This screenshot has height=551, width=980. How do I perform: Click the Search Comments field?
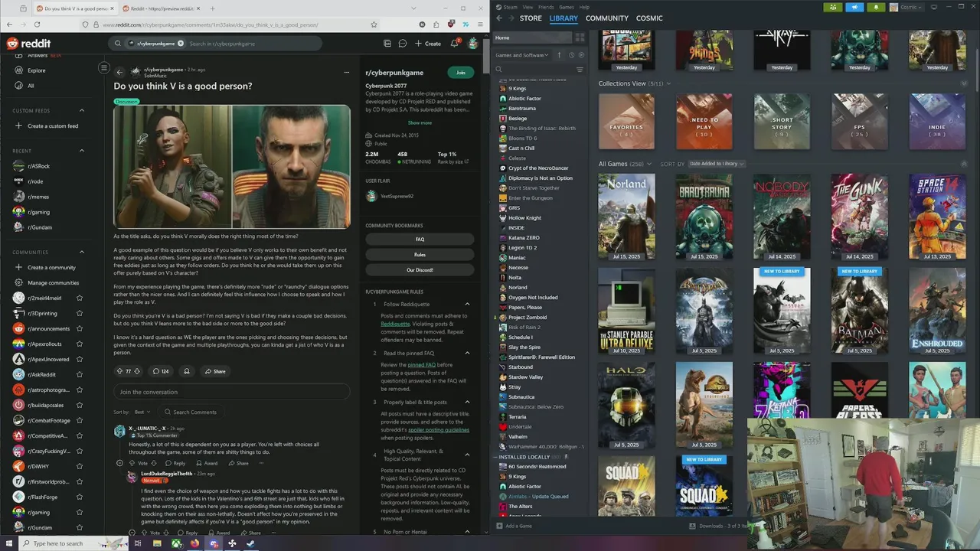pyautogui.click(x=193, y=412)
